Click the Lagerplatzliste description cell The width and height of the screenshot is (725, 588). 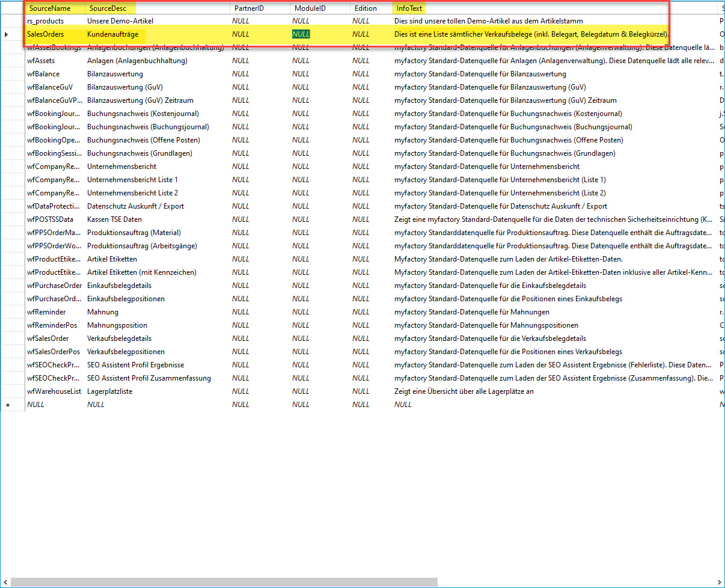(110, 391)
